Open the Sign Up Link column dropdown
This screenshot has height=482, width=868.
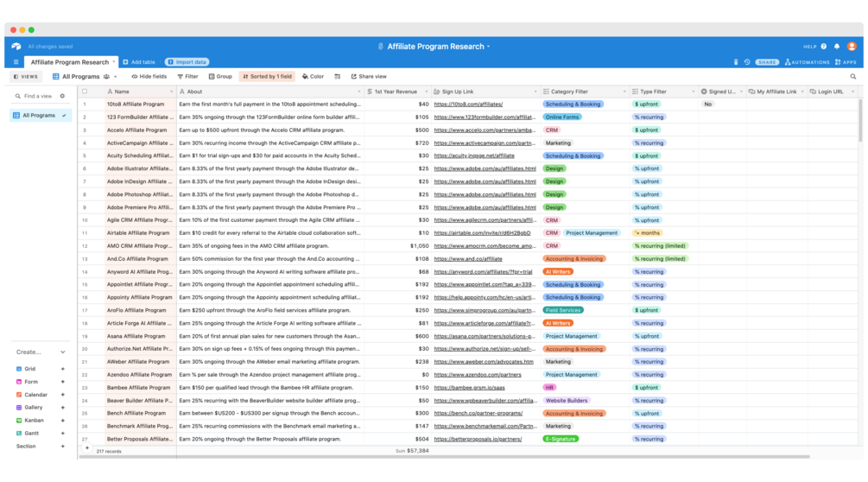[x=535, y=92]
